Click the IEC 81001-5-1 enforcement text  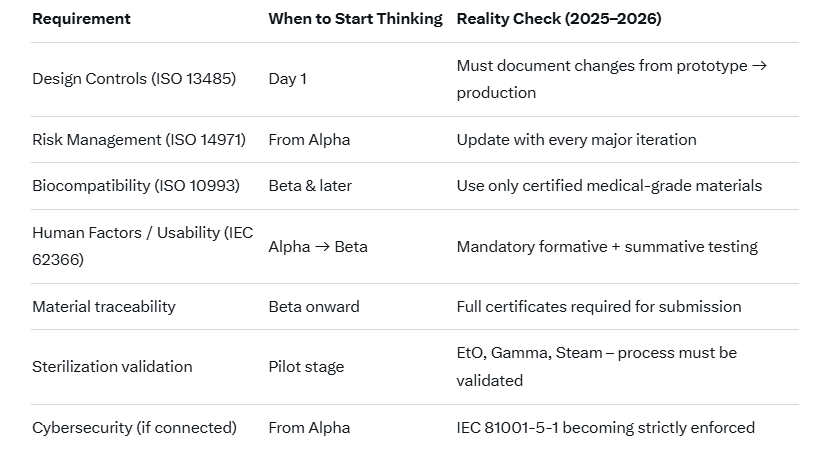[605, 428]
